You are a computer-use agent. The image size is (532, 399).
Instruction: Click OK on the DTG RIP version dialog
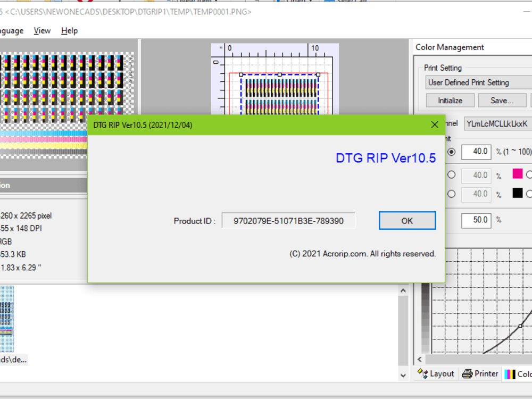pos(407,220)
